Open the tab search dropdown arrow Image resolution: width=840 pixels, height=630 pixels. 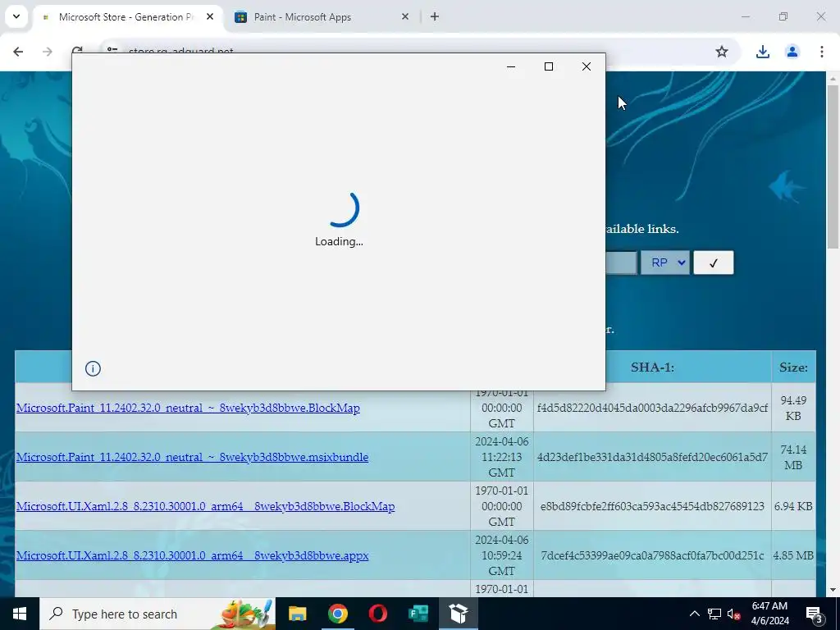coord(16,16)
